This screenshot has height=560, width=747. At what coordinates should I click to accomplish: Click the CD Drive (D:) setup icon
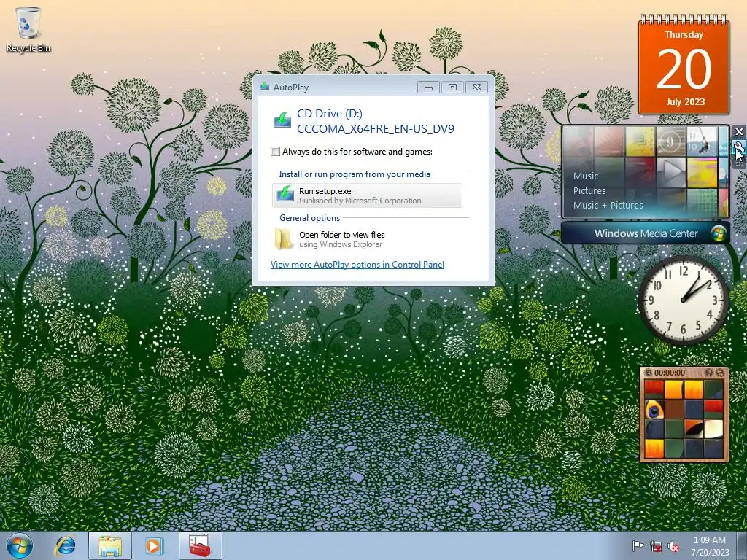(x=282, y=119)
